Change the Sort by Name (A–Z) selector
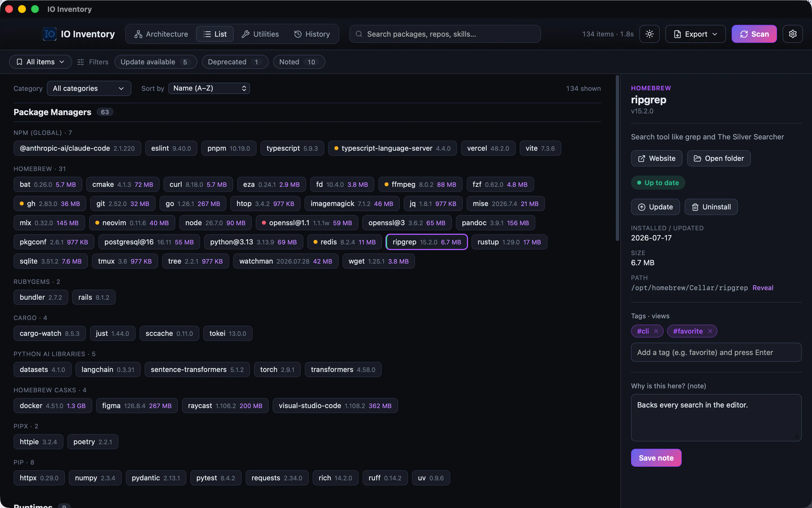Image resolution: width=812 pixels, height=508 pixels. [209, 88]
